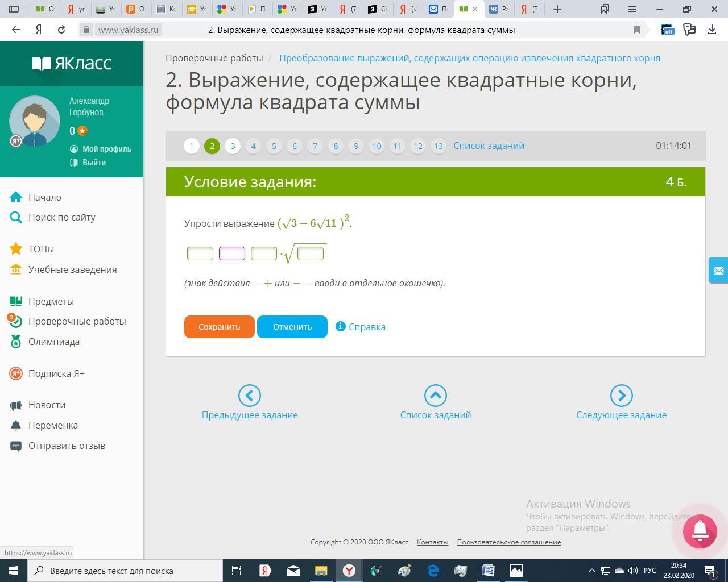Save the answer with Сохранить
Image resolution: width=728 pixels, height=582 pixels.
pos(220,327)
